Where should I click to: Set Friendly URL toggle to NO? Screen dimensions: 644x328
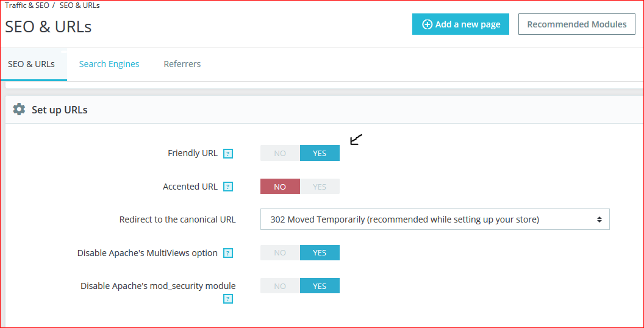pyautogui.click(x=280, y=153)
